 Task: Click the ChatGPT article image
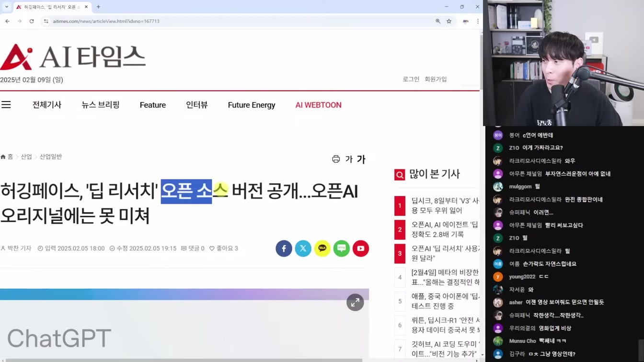click(x=184, y=324)
